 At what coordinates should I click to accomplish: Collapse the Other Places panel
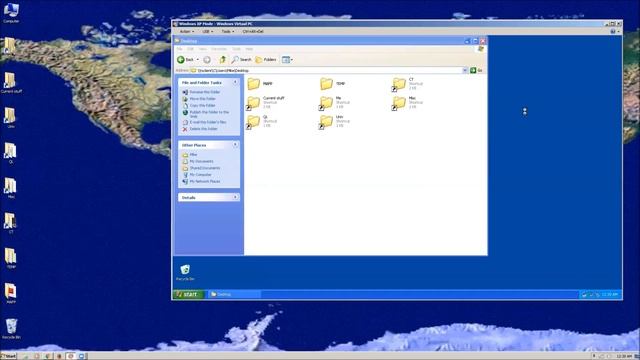click(x=235, y=145)
